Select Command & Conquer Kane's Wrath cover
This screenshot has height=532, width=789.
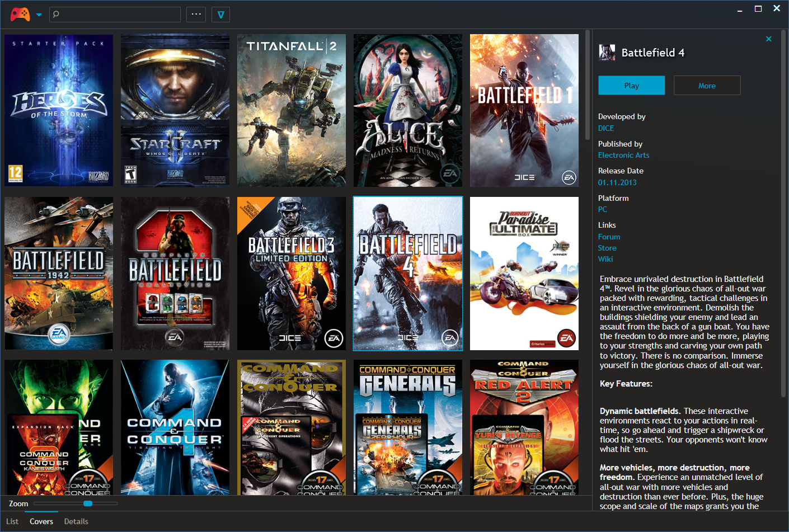click(59, 427)
